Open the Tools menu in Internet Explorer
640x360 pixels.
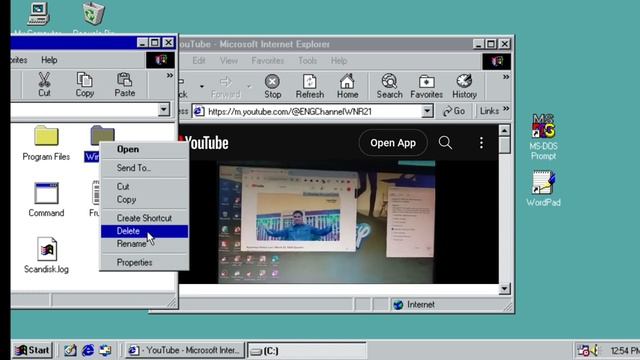tap(307, 60)
